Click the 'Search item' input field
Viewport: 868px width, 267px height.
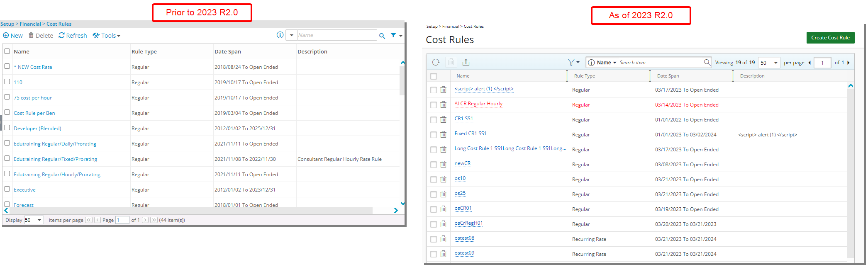pyautogui.click(x=661, y=63)
